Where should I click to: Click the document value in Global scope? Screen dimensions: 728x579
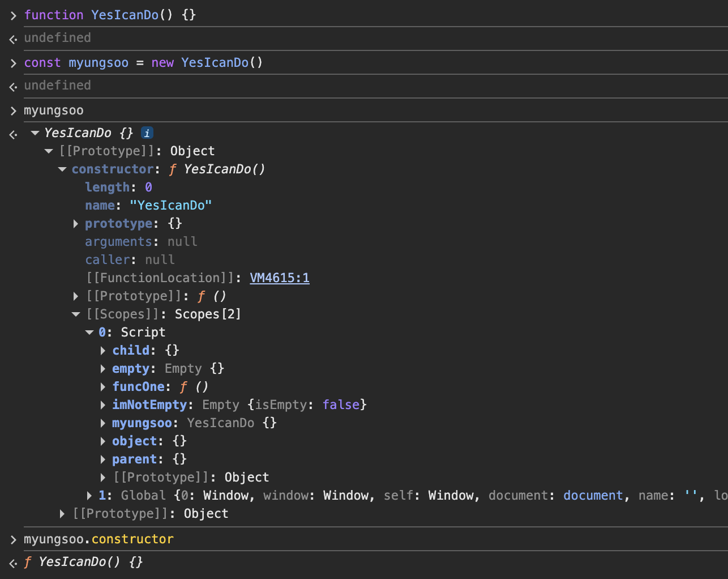pyautogui.click(x=593, y=496)
